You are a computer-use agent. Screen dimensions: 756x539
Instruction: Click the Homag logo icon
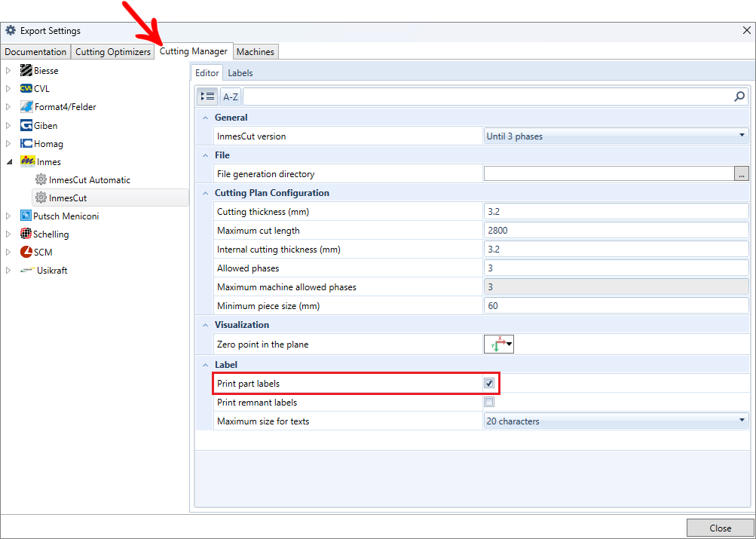[26, 144]
